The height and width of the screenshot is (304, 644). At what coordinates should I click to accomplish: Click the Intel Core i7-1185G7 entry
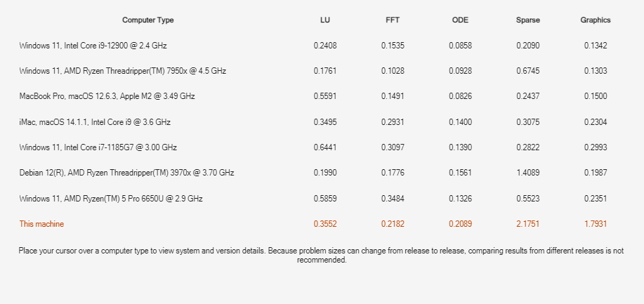(98, 147)
